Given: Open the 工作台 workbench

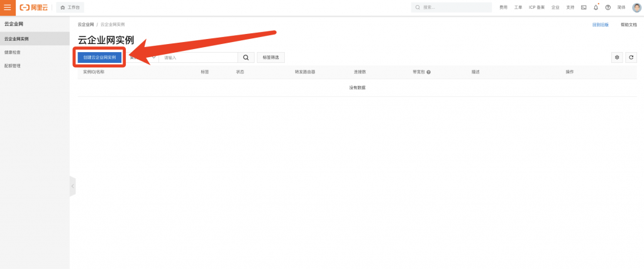Looking at the screenshot, I should point(70,8).
